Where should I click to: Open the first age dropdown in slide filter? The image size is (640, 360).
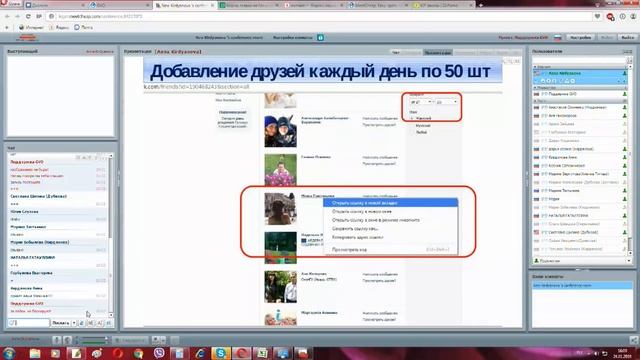pyautogui.click(x=421, y=102)
